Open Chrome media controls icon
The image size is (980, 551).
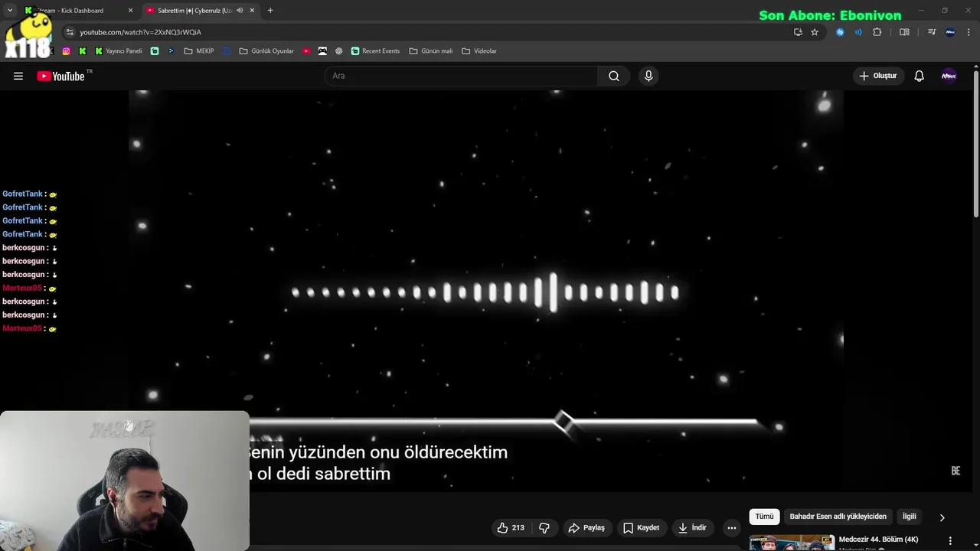[x=932, y=32]
